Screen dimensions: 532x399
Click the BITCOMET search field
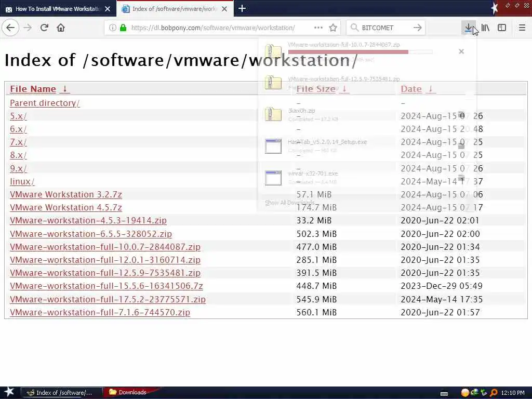pyautogui.click(x=385, y=28)
